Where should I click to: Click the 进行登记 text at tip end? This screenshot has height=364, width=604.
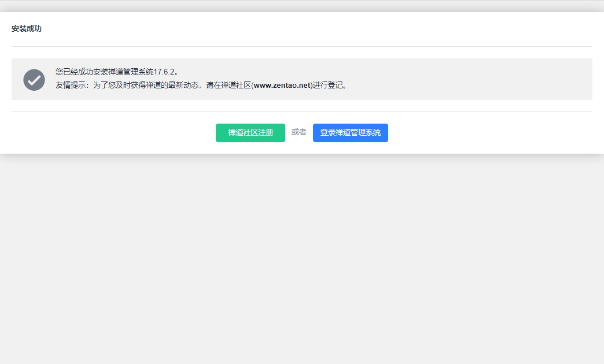(x=328, y=86)
